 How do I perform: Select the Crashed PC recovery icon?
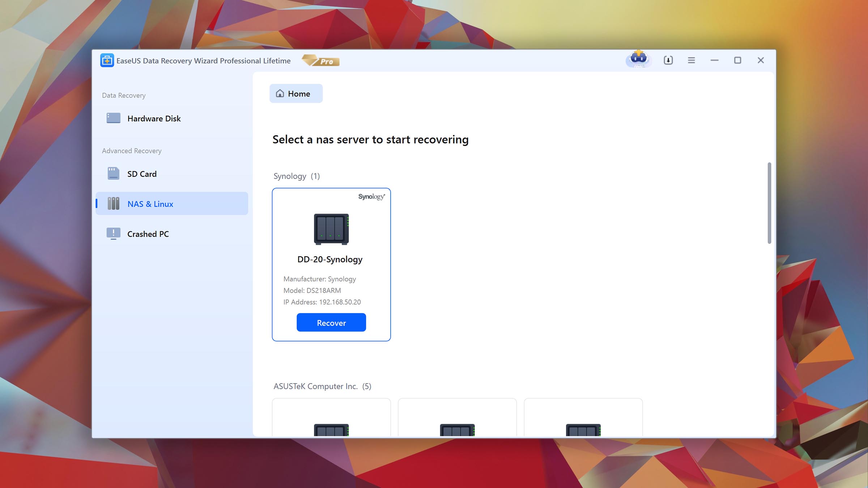click(x=113, y=233)
